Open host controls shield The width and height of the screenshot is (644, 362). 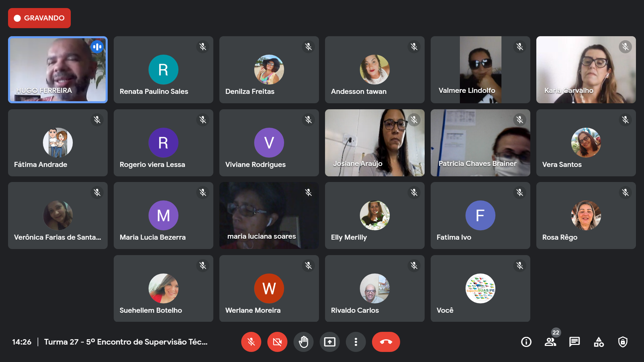pyautogui.click(x=623, y=342)
